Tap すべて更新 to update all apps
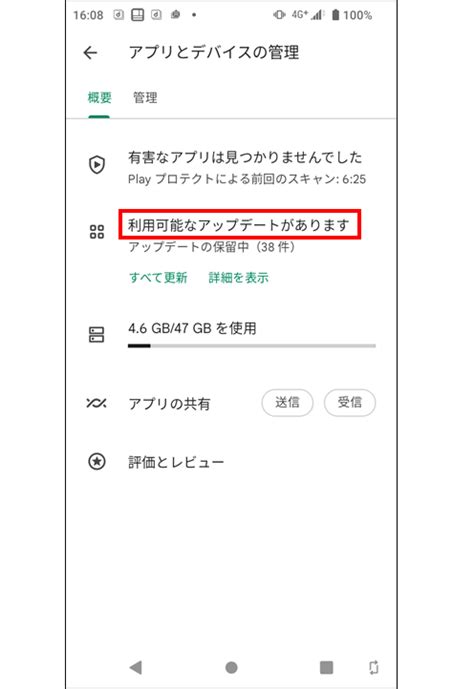 pyautogui.click(x=159, y=278)
